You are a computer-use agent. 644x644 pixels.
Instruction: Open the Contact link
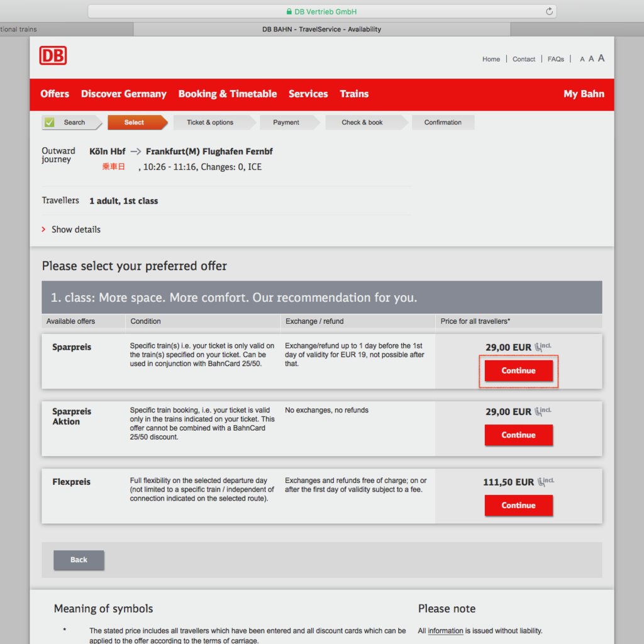click(x=524, y=59)
